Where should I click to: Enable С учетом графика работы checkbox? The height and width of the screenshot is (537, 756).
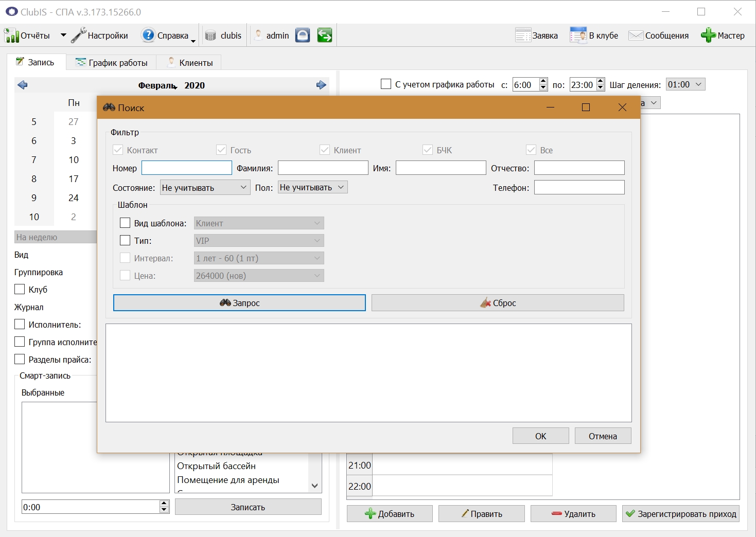tap(386, 84)
